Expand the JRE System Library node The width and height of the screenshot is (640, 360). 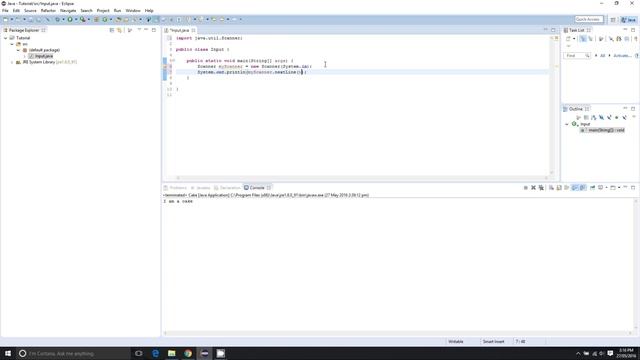[x=12, y=62]
